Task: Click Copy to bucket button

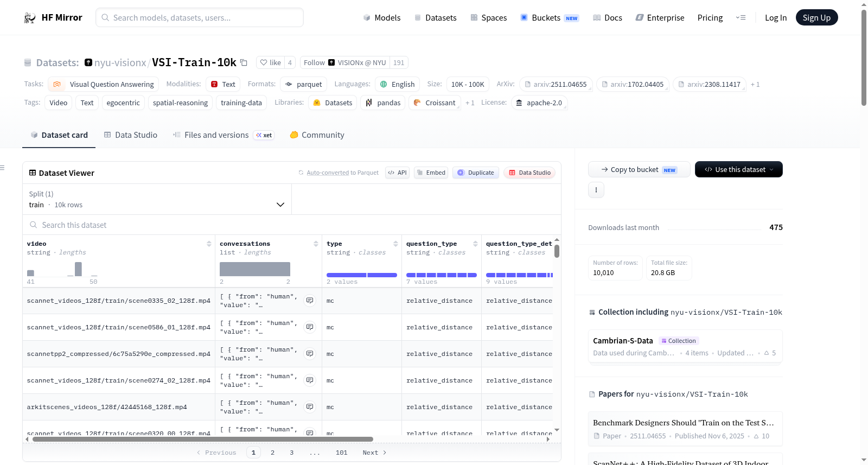Action: 639,169
